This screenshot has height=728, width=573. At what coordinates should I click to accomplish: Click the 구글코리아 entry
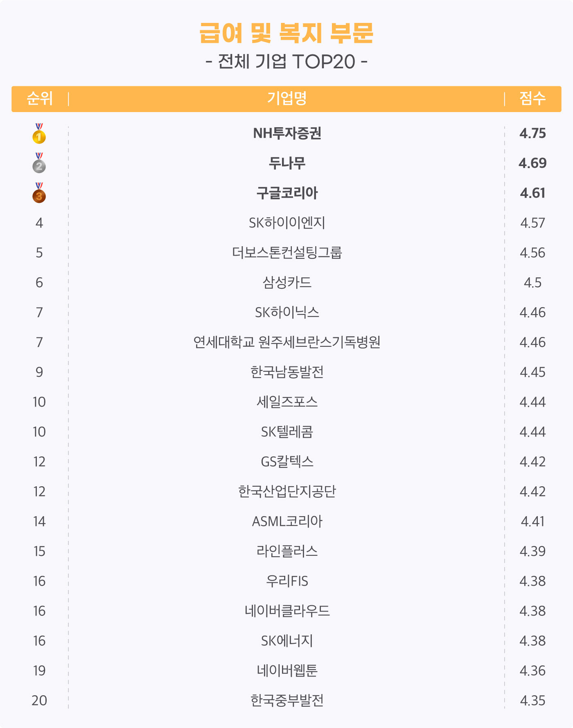click(287, 193)
